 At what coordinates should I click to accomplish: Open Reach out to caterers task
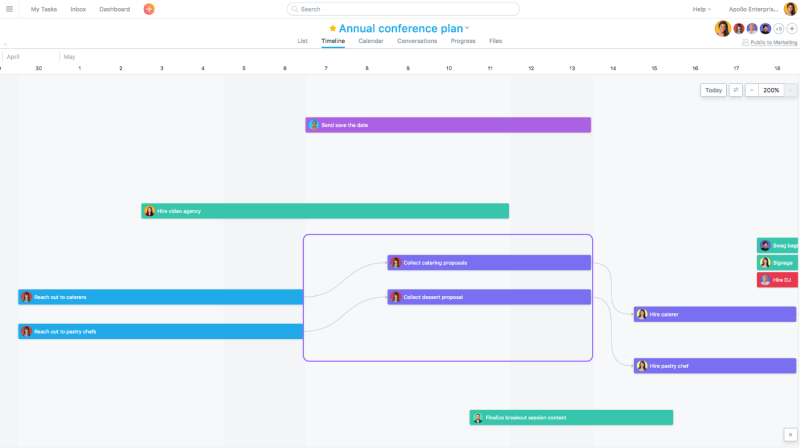(161, 297)
